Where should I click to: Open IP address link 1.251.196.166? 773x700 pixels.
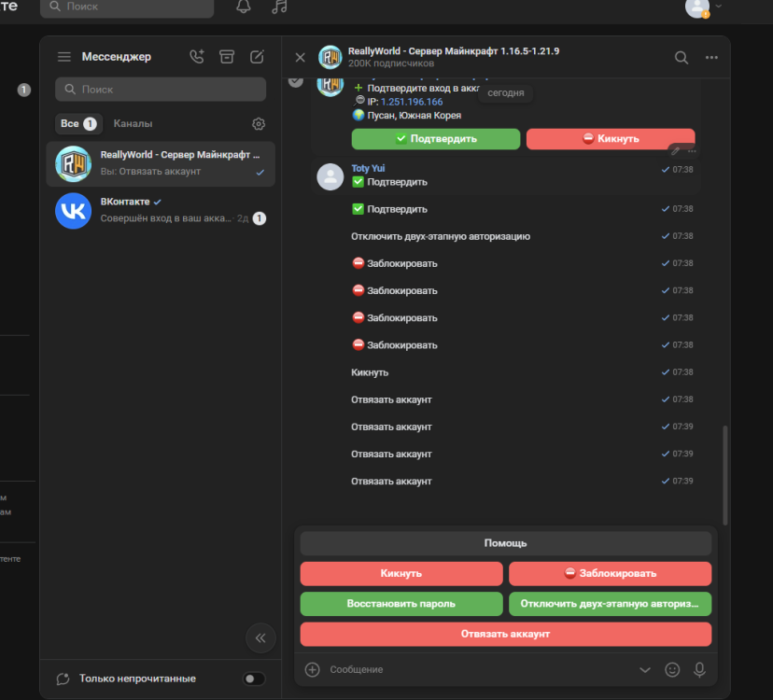[412, 102]
